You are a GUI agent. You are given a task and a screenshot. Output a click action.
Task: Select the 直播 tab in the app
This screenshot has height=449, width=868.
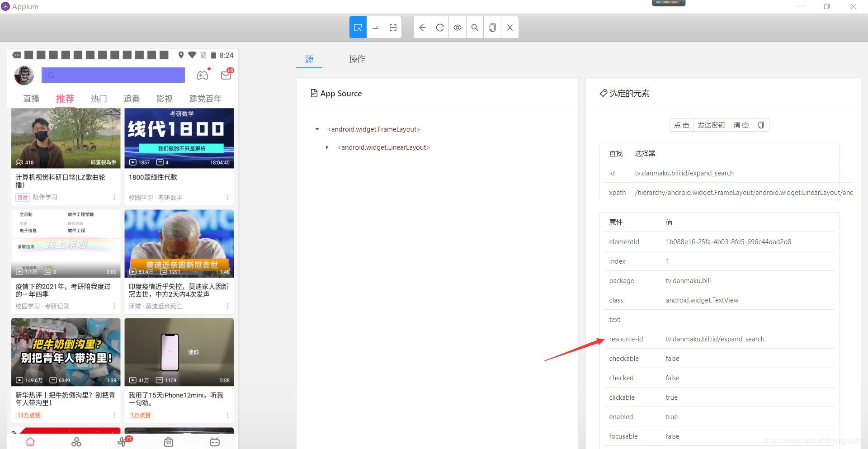[x=31, y=99]
